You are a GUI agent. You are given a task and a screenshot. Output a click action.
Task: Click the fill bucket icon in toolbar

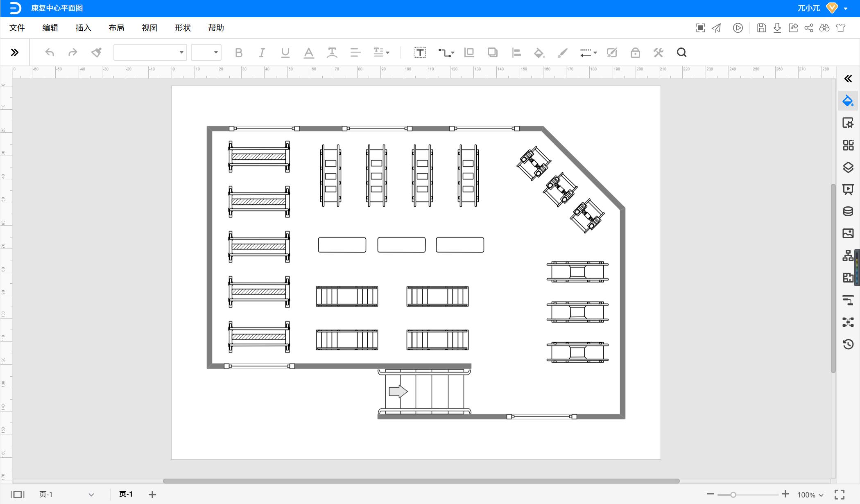coord(539,52)
